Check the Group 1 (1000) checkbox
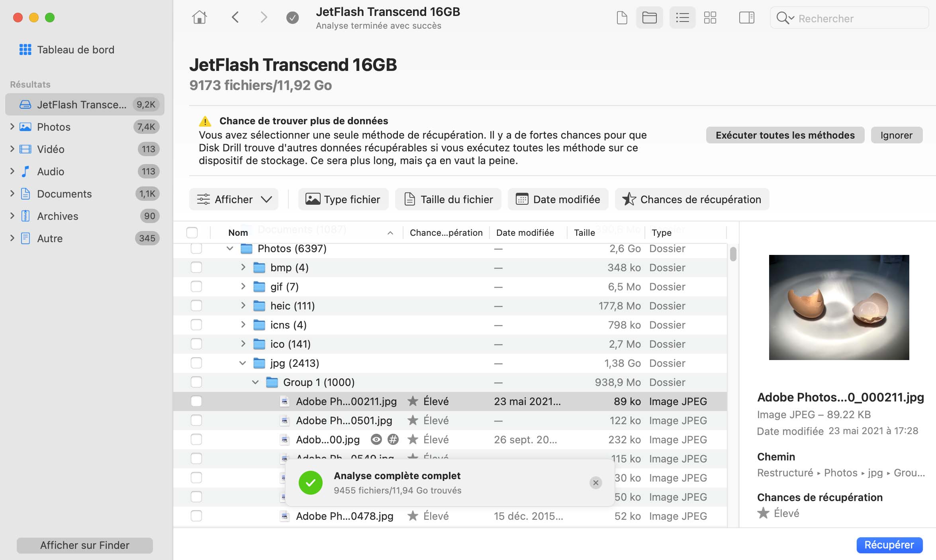The width and height of the screenshot is (936, 560). pos(196,382)
